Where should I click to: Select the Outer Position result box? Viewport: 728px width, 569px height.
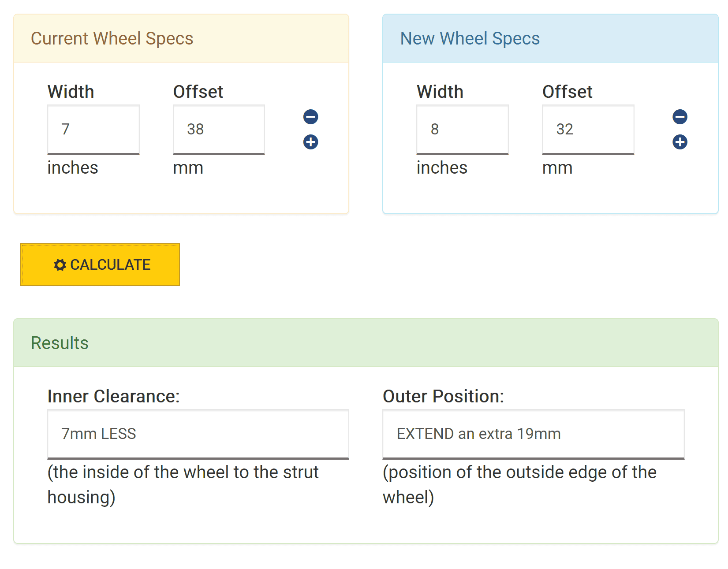tap(533, 434)
